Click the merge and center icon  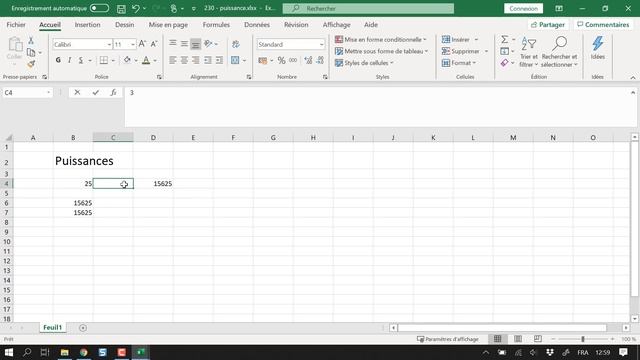pyautogui.click(x=235, y=60)
